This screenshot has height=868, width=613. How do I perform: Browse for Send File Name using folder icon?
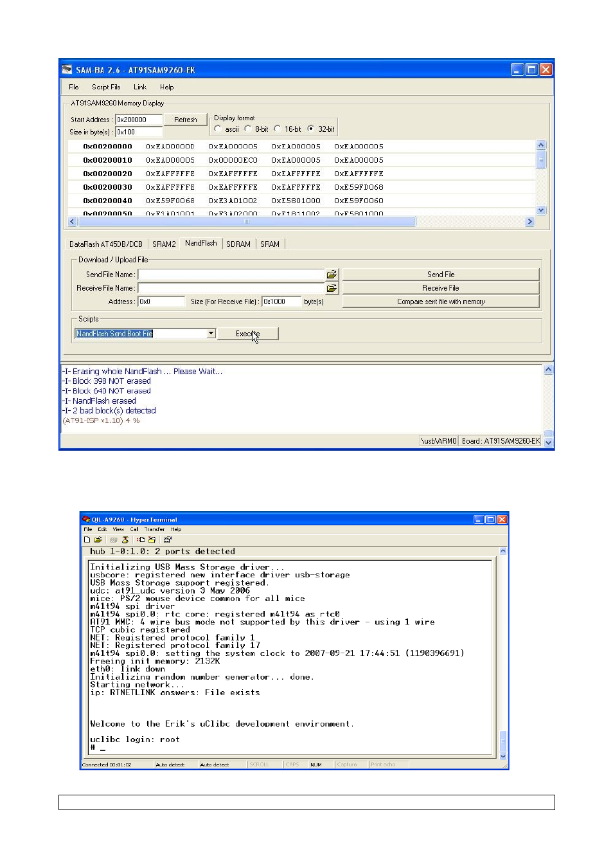pos(332,275)
